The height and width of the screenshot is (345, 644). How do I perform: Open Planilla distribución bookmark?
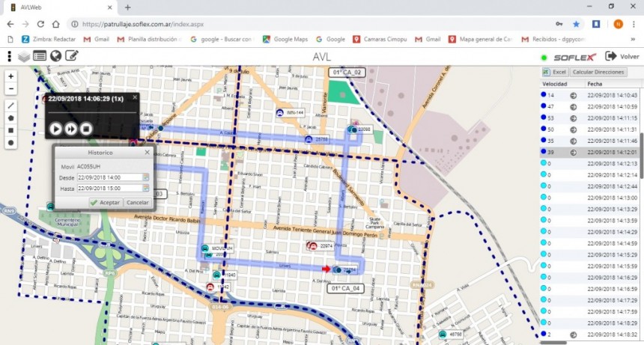[x=150, y=40]
